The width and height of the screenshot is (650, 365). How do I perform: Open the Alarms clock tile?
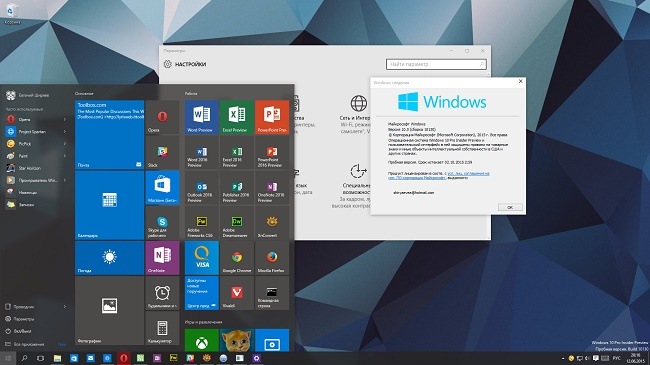point(162,293)
